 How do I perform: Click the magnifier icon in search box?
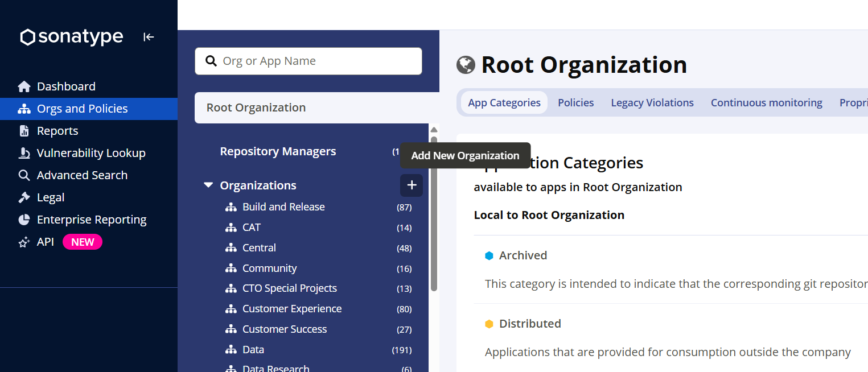[x=211, y=61]
